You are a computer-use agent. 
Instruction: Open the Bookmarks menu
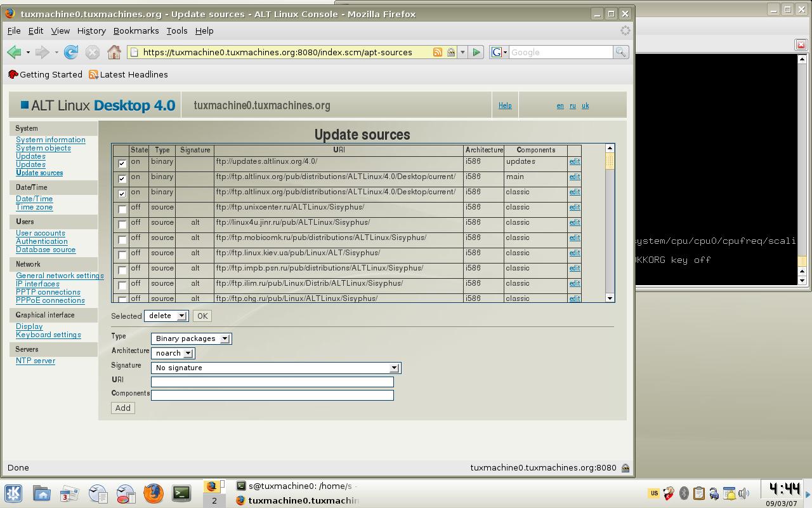[136, 30]
